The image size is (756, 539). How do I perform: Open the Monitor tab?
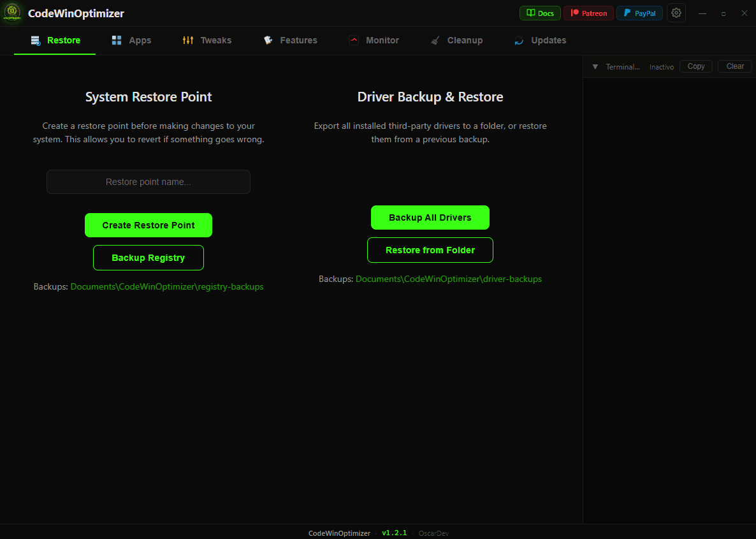(374, 41)
